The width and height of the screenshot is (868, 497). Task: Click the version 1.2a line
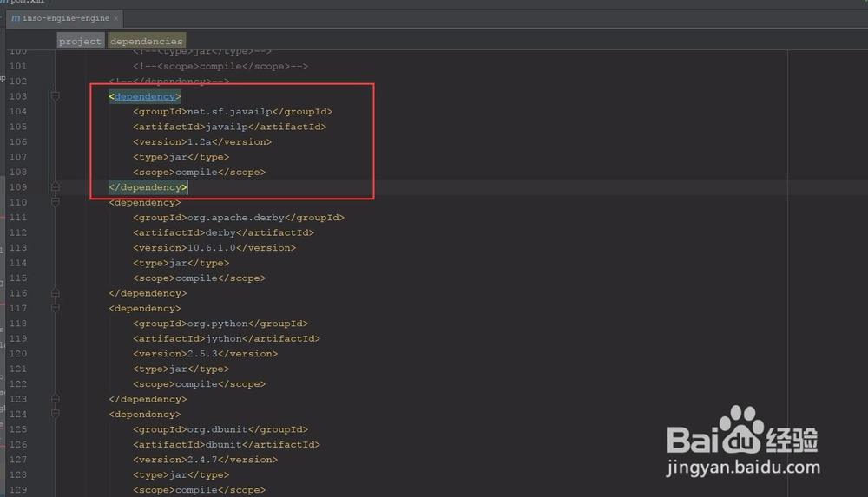202,141
